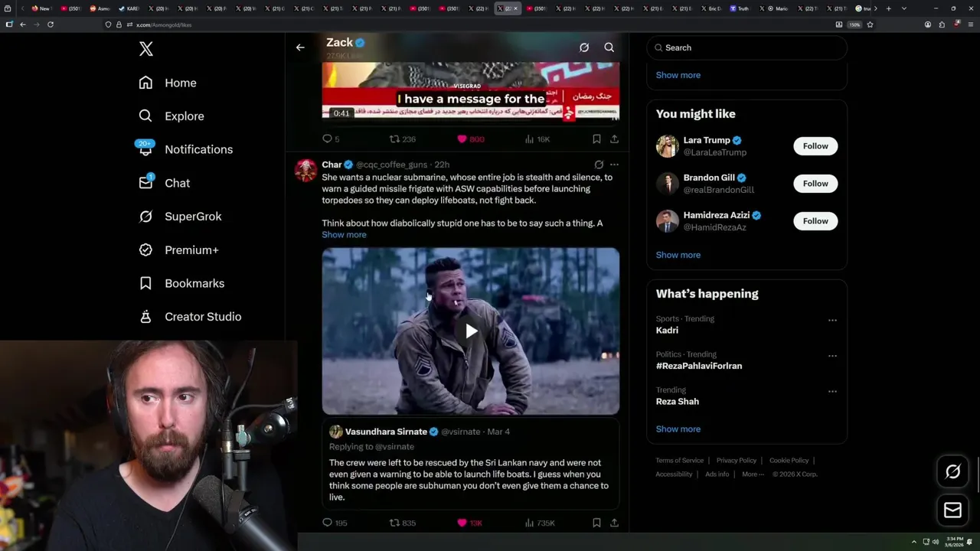Image resolution: width=980 pixels, height=551 pixels.
Task: Follow Brandon Gill
Action: pos(815,184)
